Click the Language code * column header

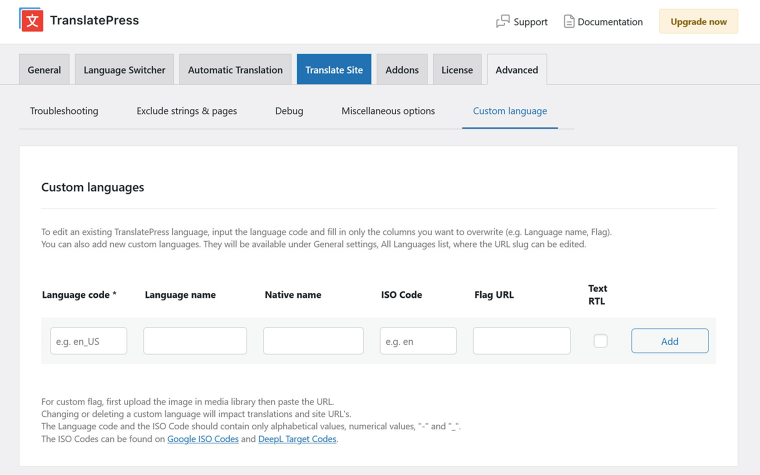79,295
